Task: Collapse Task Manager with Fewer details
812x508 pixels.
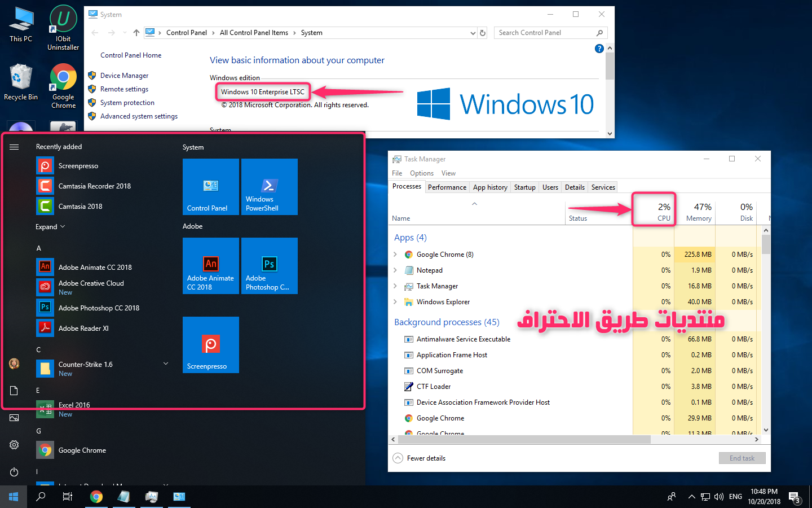Action: (420, 458)
